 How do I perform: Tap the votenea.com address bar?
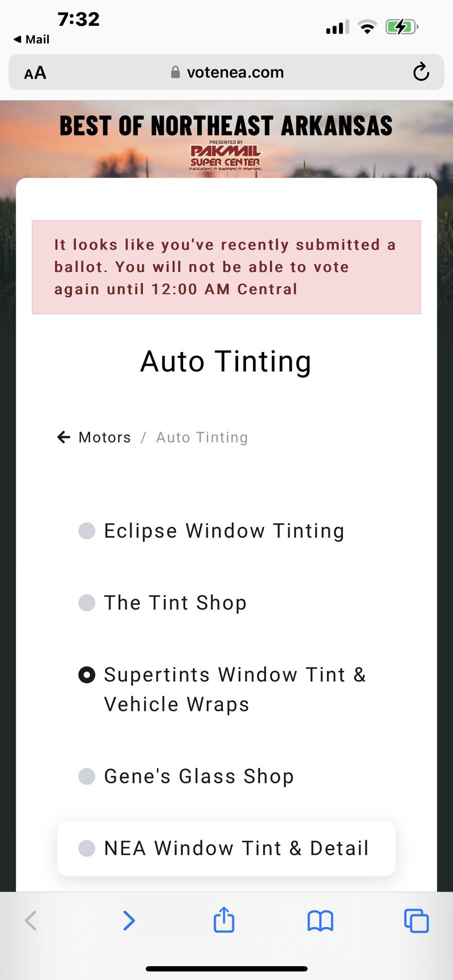point(235,72)
